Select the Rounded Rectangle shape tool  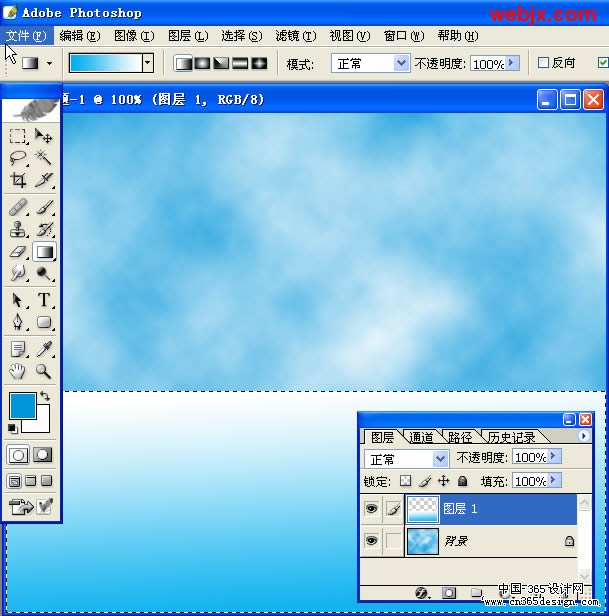point(43,322)
